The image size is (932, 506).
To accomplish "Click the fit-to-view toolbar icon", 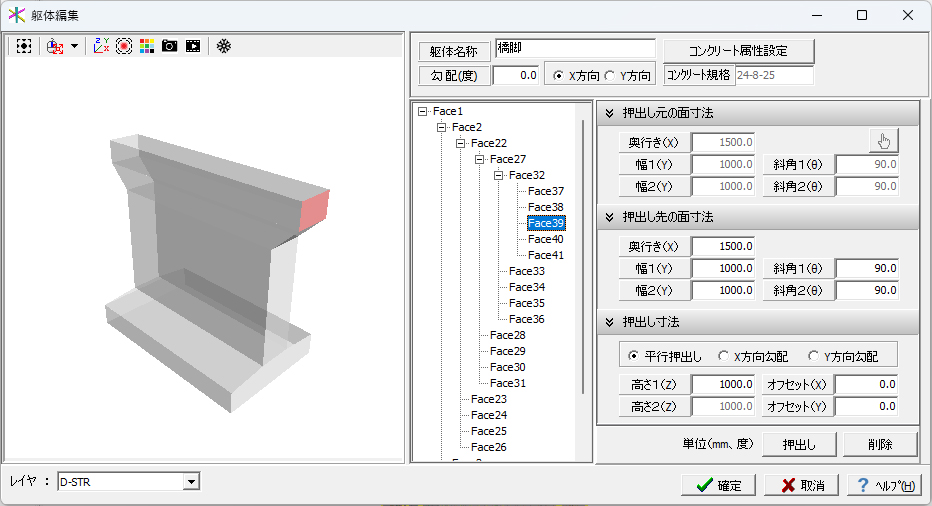I will (x=24, y=46).
